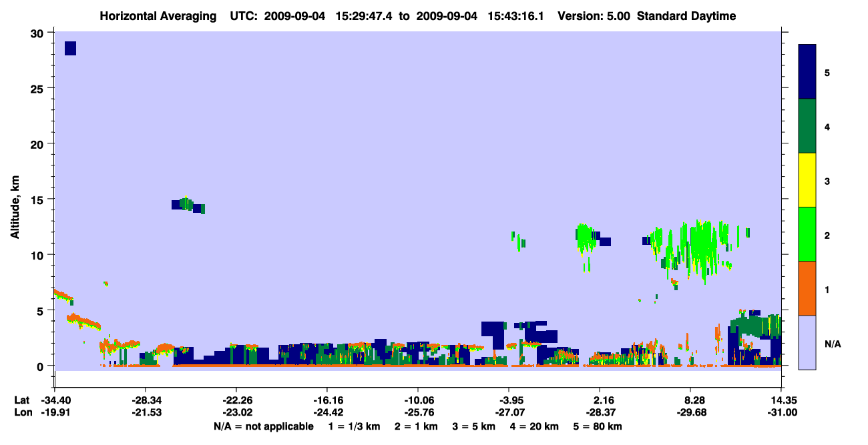Click the longitude value -31.00
The width and height of the screenshot is (868, 445).
click(782, 413)
